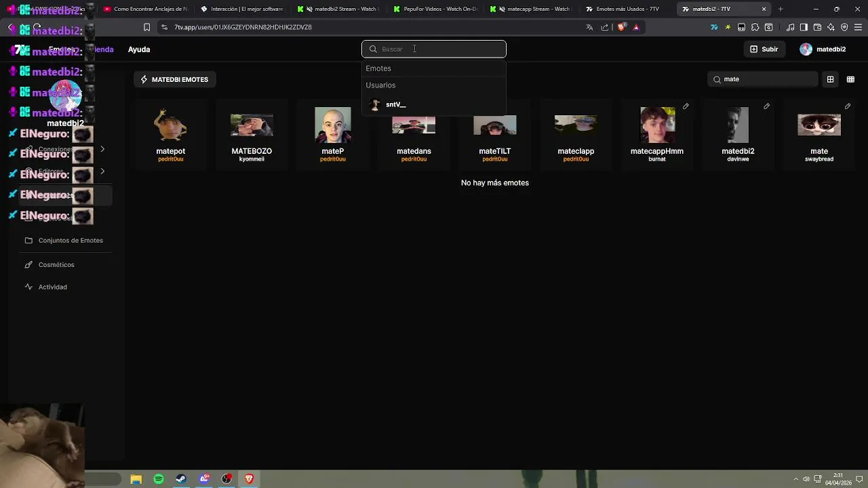This screenshot has width=868, height=488.
Task: Open the browser hamburger menu
Action: click(859, 27)
